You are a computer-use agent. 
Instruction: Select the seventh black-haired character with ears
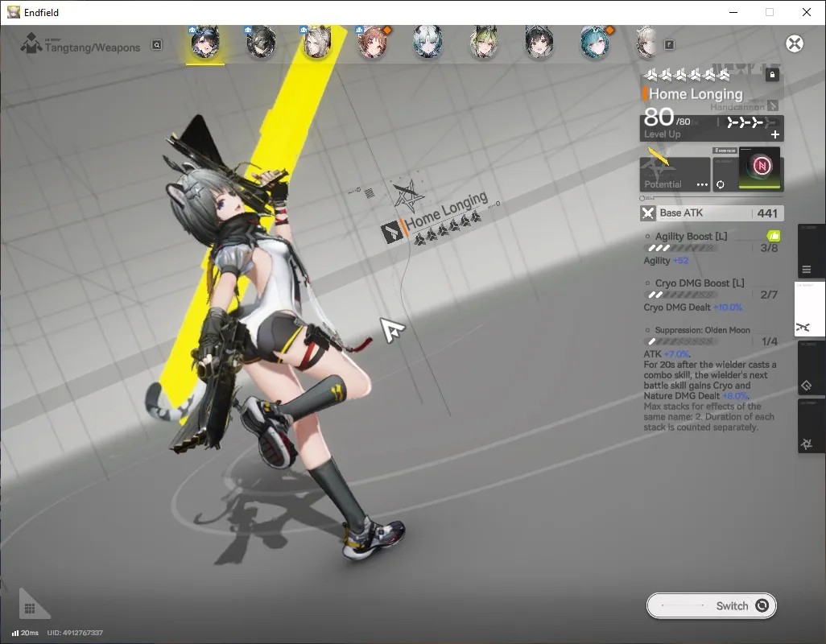(x=539, y=42)
